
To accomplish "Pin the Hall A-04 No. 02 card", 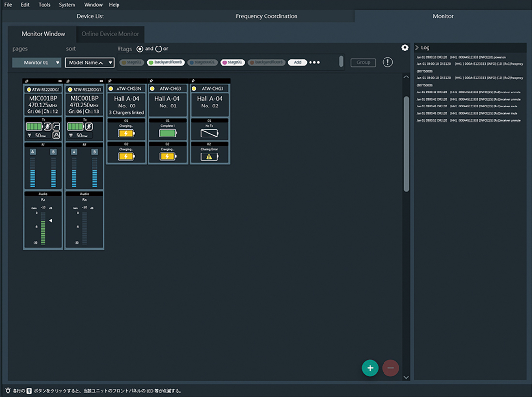I will 193,81.
